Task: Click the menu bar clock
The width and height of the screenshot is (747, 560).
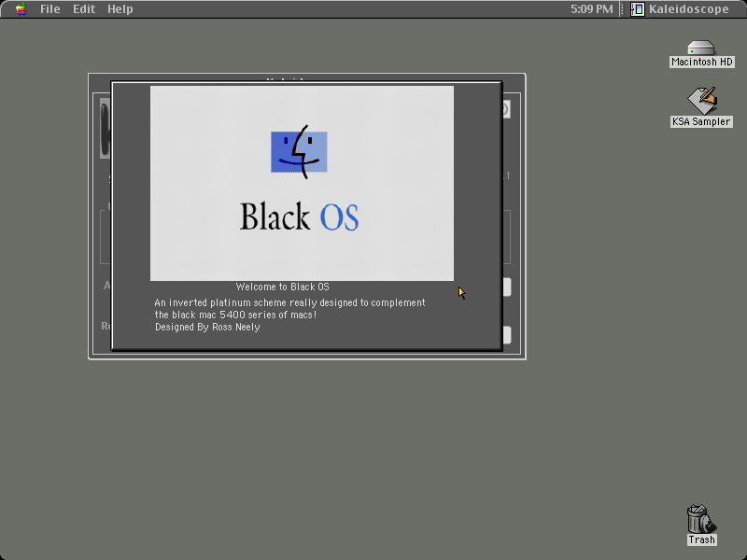Action: point(592,9)
